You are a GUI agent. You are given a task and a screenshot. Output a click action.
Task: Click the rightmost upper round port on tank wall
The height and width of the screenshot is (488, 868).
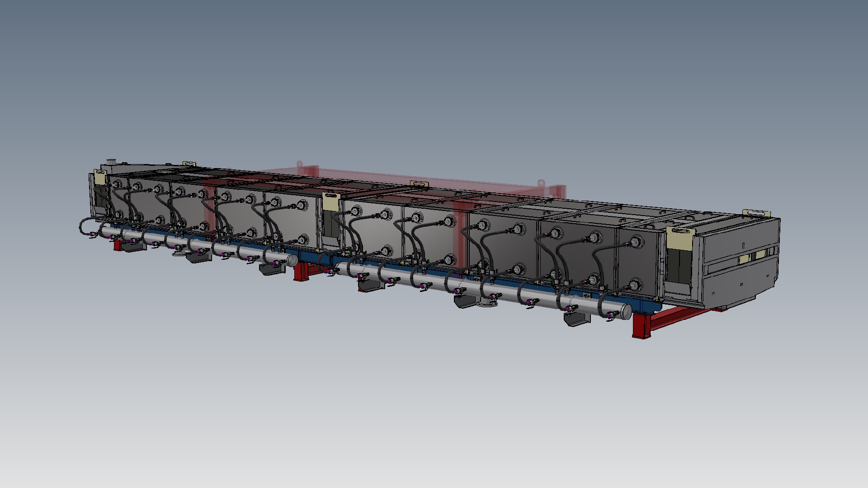point(637,243)
